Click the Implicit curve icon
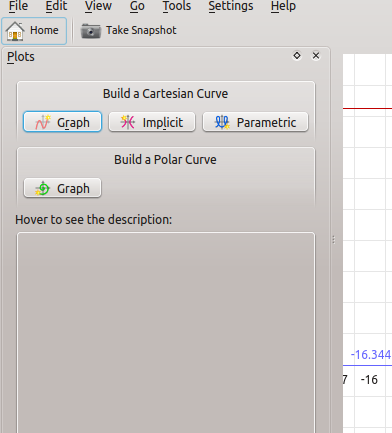 point(128,122)
